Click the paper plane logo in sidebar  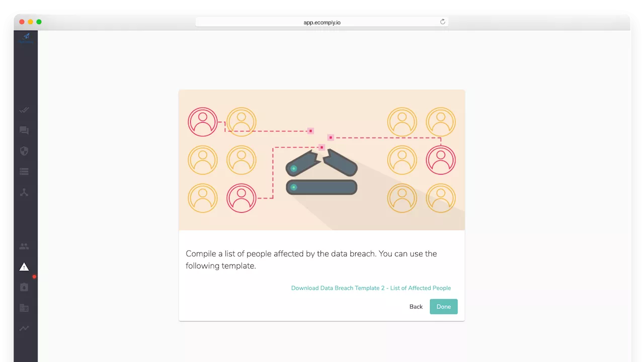pos(26,37)
